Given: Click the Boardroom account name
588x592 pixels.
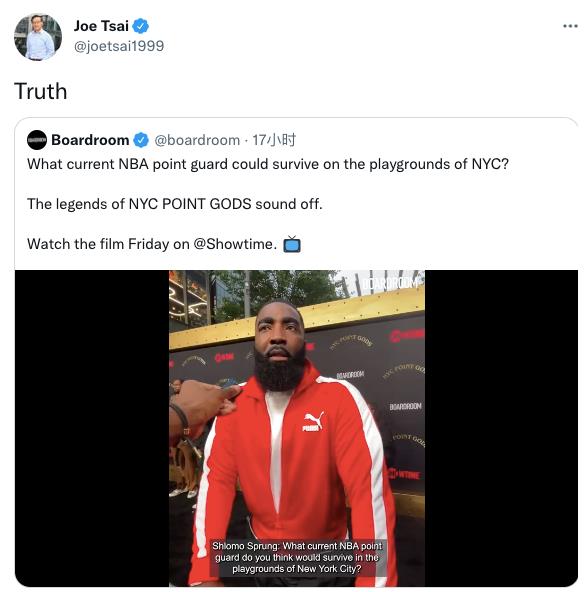Looking at the screenshot, I should click(x=90, y=140).
